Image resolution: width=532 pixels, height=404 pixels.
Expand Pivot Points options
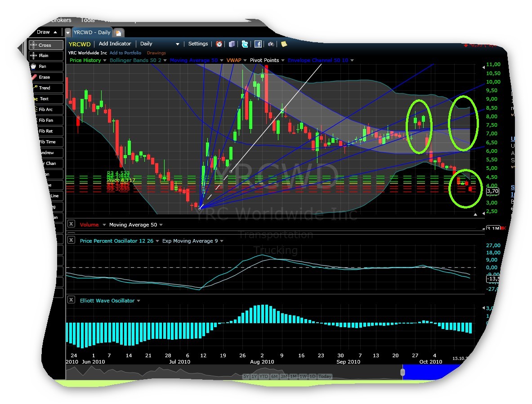click(x=282, y=60)
